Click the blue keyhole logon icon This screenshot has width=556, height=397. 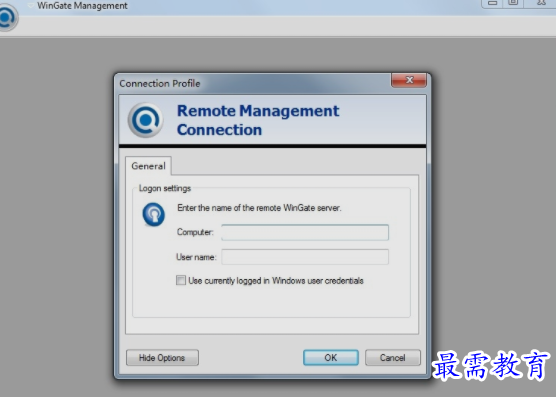(154, 214)
